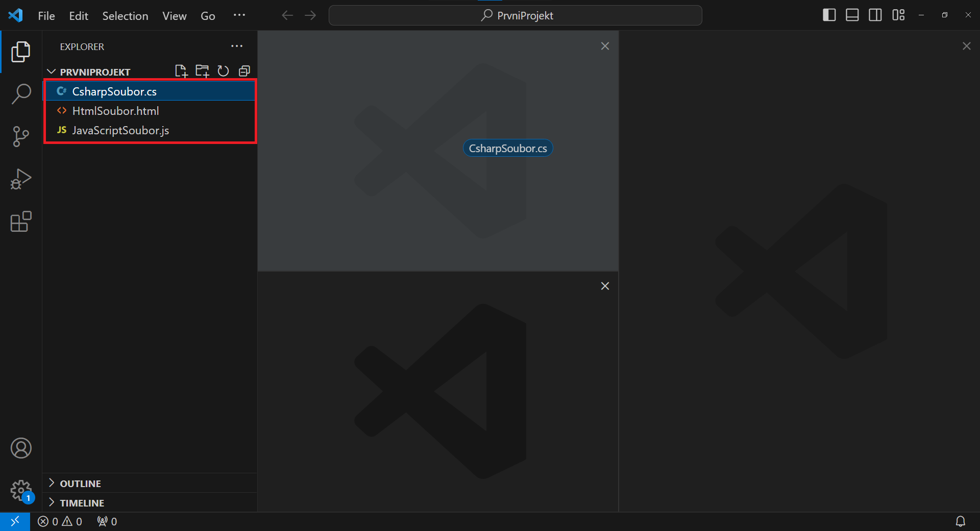Open the Extensions view
Image resolution: width=980 pixels, height=531 pixels.
(x=20, y=222)
